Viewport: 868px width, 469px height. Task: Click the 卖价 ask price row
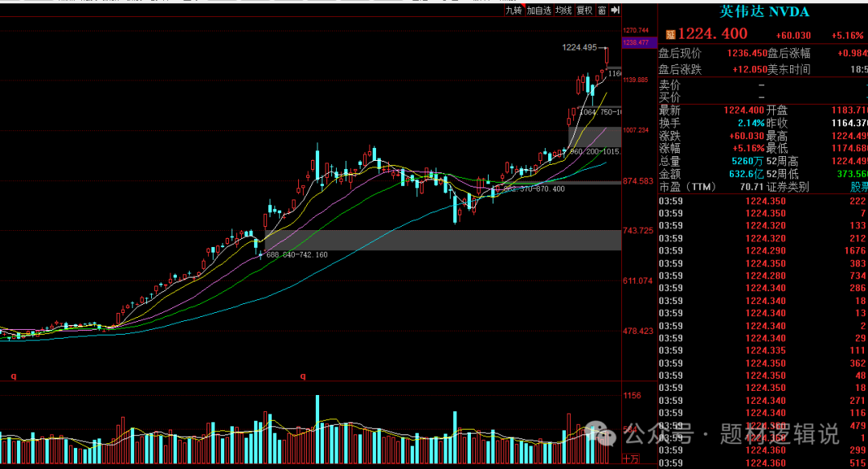763,85
